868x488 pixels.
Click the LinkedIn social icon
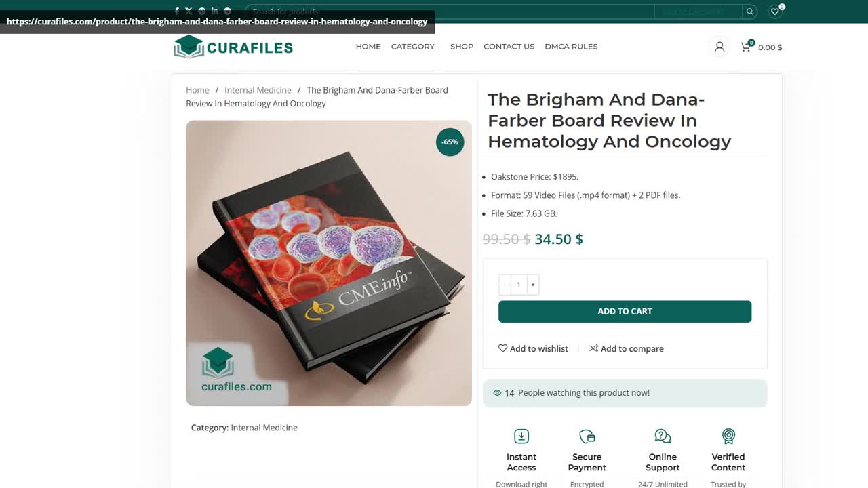point(214,11)
